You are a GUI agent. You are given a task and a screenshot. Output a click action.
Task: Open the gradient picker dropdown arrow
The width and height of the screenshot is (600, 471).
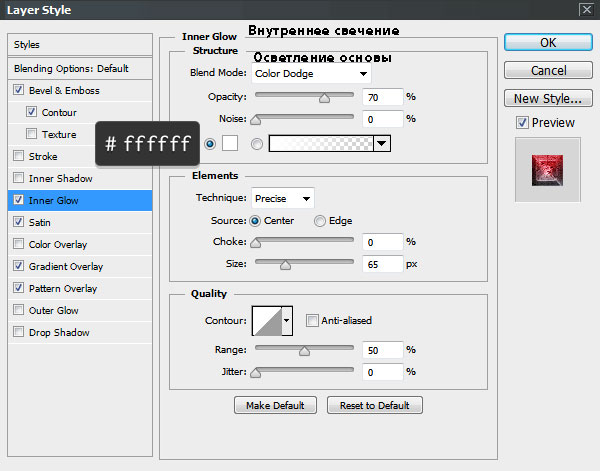click(382, 143)
